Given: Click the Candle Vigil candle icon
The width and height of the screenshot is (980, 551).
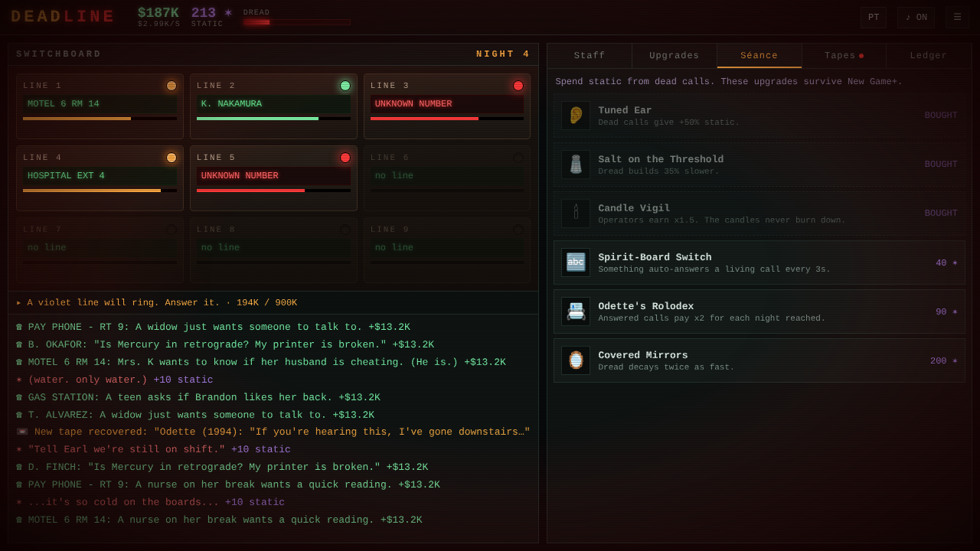Looking at the screenshot, I should 576,214.
